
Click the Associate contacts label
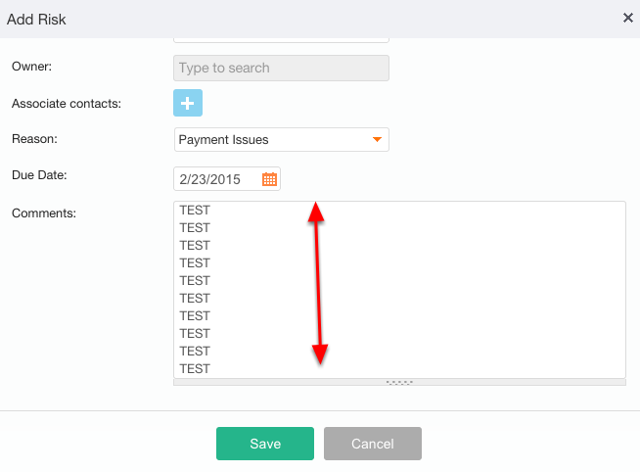[67, 104]
